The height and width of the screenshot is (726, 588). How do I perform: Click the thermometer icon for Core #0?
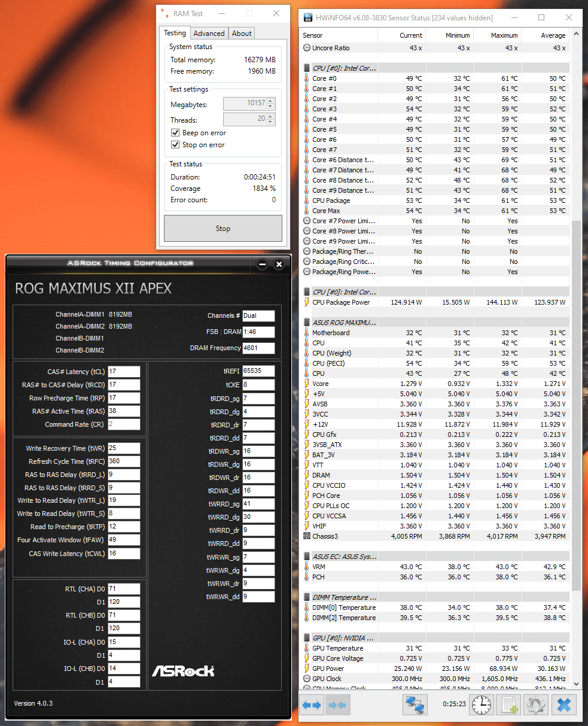pos(307,78)
